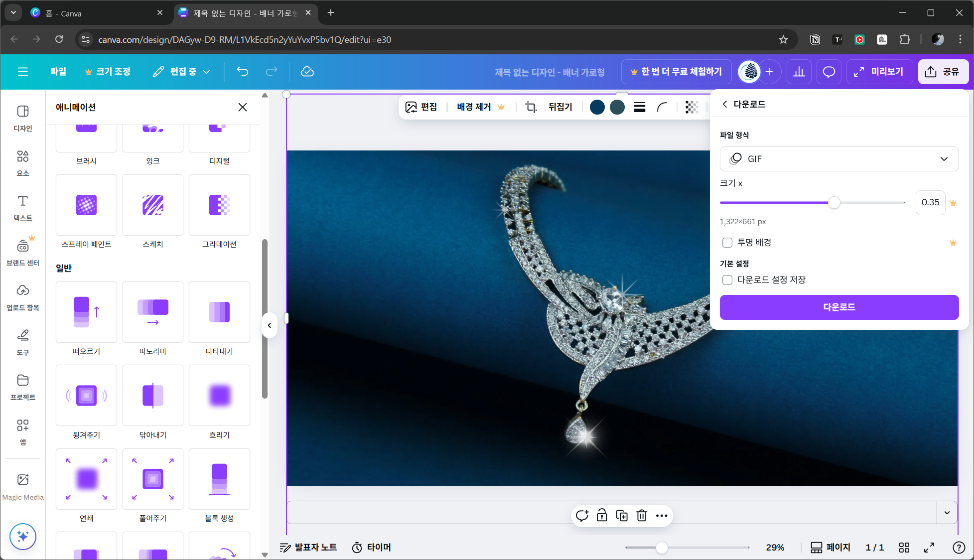The height and width of the screenshot is (560, 974).
Task: Click the undo arrow in top bar
Action: coord(243,72)
